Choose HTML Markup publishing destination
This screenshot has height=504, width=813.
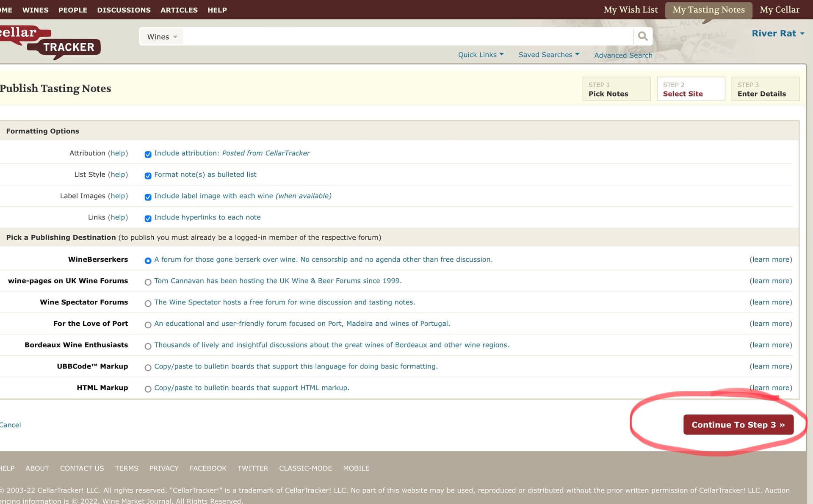coord(148,389)
